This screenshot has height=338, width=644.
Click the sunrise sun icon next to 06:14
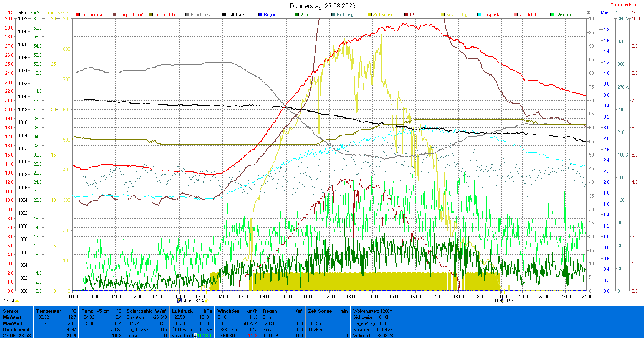(x=206, y=301)
